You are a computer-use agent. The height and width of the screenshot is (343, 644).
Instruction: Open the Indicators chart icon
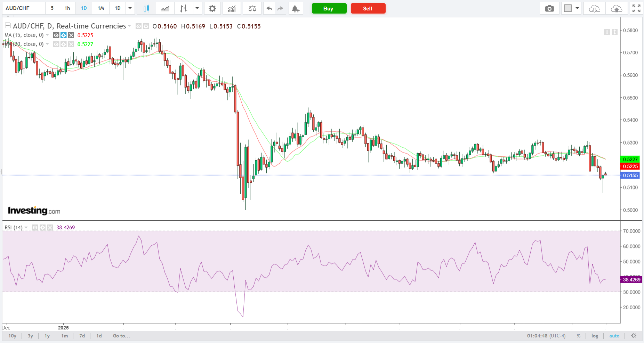click(x=232, y=8)
